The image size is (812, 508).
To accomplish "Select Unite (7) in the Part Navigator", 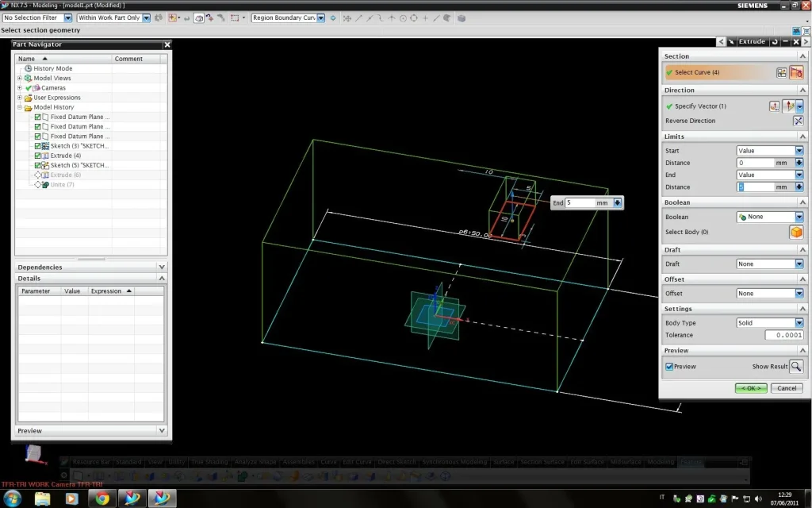I will (62, 185).
